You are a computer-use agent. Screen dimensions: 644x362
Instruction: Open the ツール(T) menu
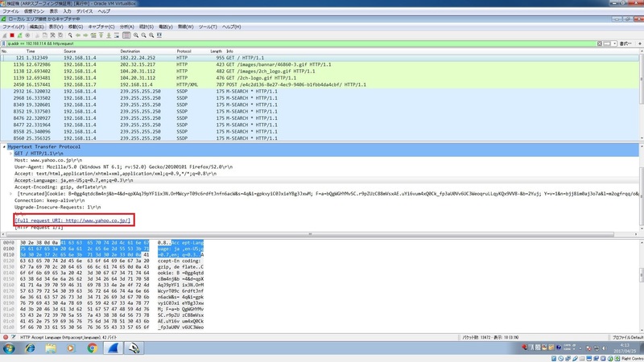pos(208,27)
